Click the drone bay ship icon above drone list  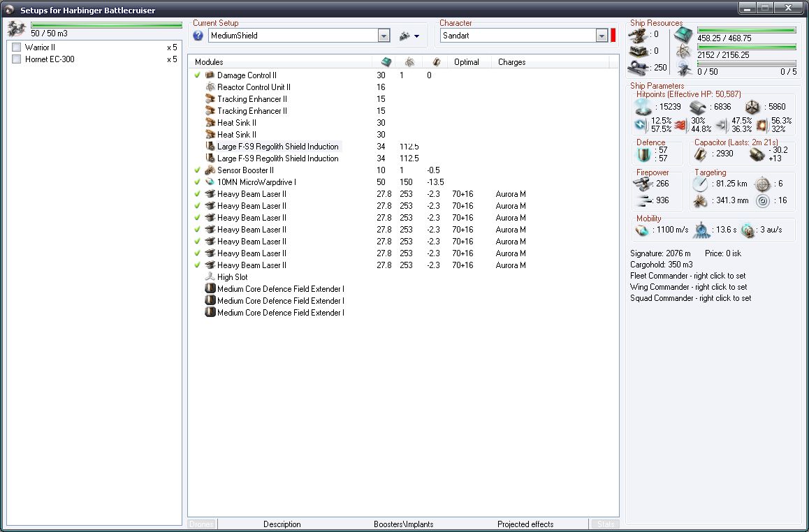point(17,29)
